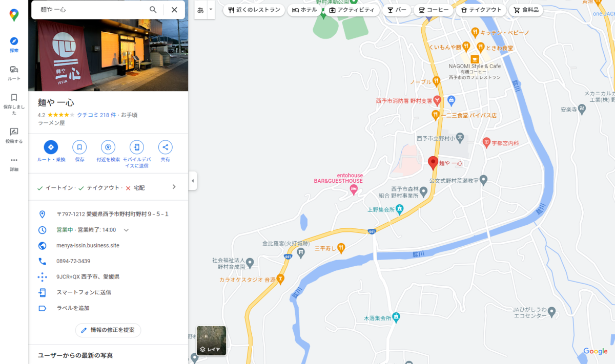
Task: Click the red 麺や 一心 map pin
Action: click(433, 162)
